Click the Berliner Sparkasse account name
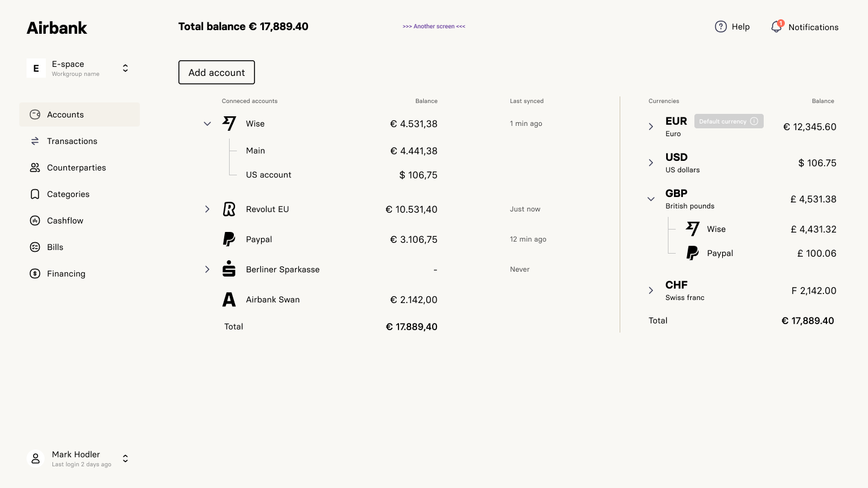868x488 pixels. [283, 269]
